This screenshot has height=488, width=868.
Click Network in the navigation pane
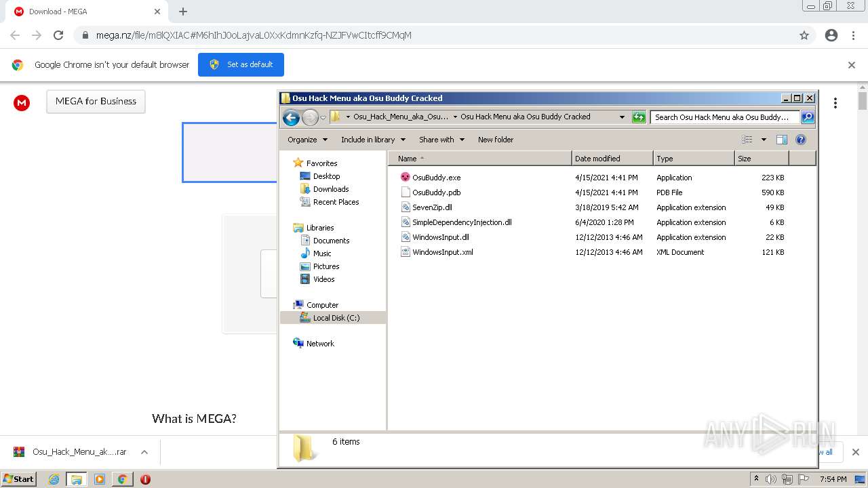tap(320, 344)
